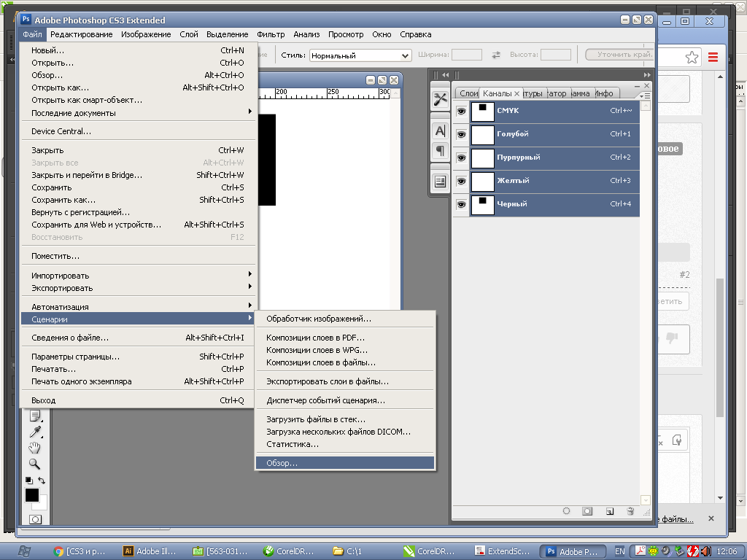Click the Уточнить край button
Viewport: 747px width, 560px height.
click(620, 55)
